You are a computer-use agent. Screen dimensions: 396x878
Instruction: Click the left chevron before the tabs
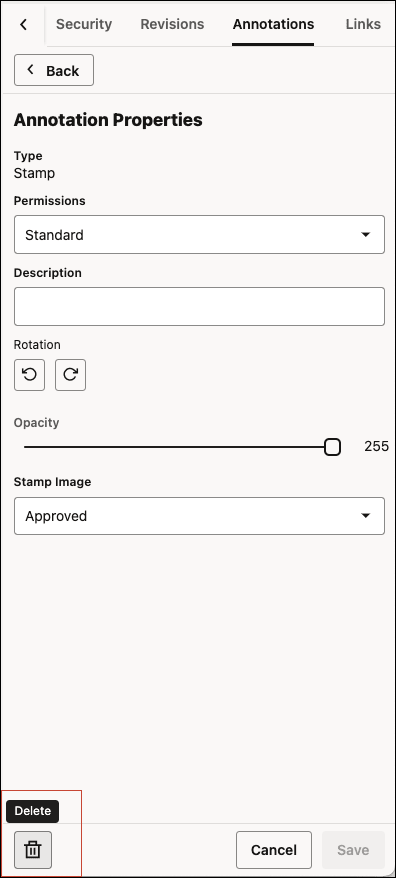(x=23, y=24)
